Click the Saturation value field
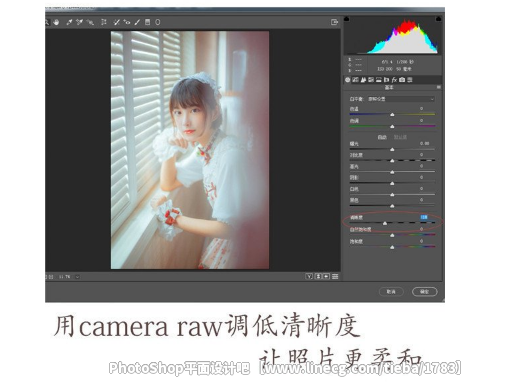This screenshot has height=387, width=517. (422, 241)
